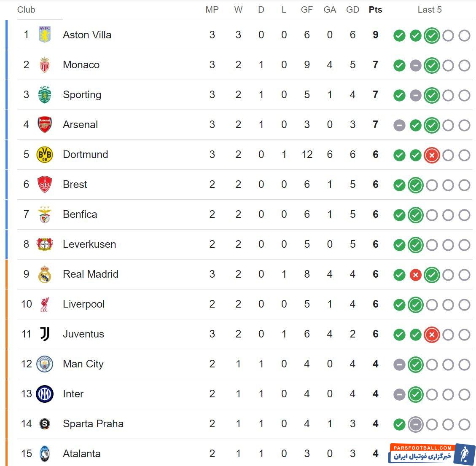Open the Leverkusen team name link

[89, 244]
